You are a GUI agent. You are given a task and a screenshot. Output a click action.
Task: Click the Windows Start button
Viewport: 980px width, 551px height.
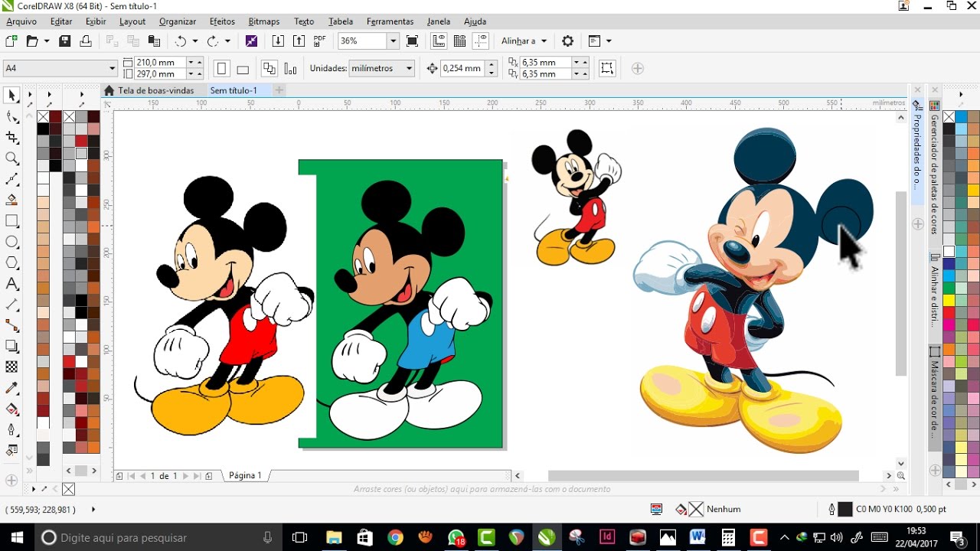pyautogui.click(x=17, y=537)
